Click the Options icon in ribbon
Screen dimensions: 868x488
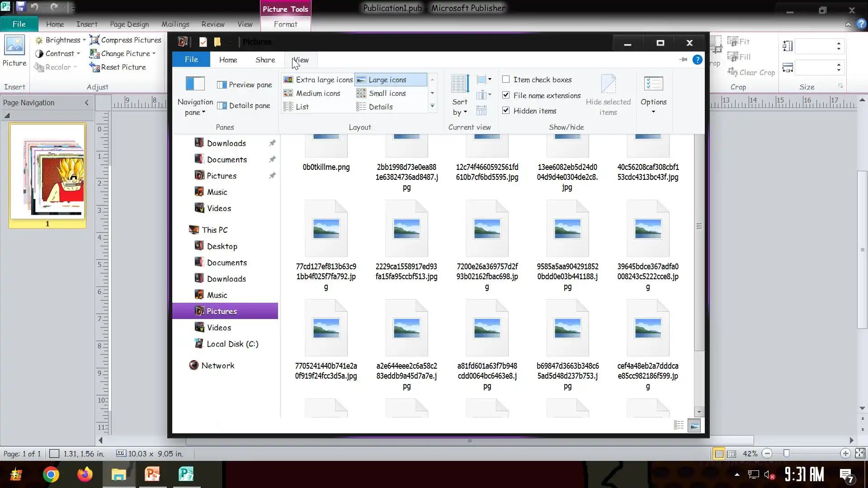653,84
